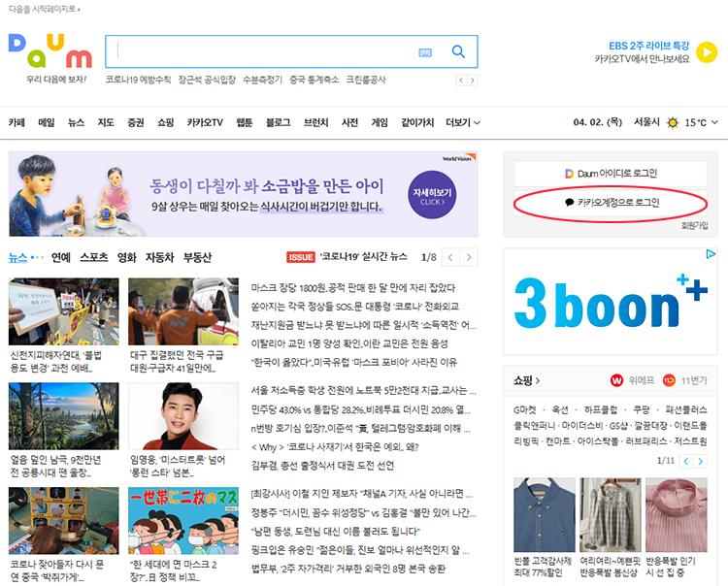Viewport: 728px width, 586px height.
Task: Open the pink pleated top shopping thumbnail
Action: (x=677, y=515)
